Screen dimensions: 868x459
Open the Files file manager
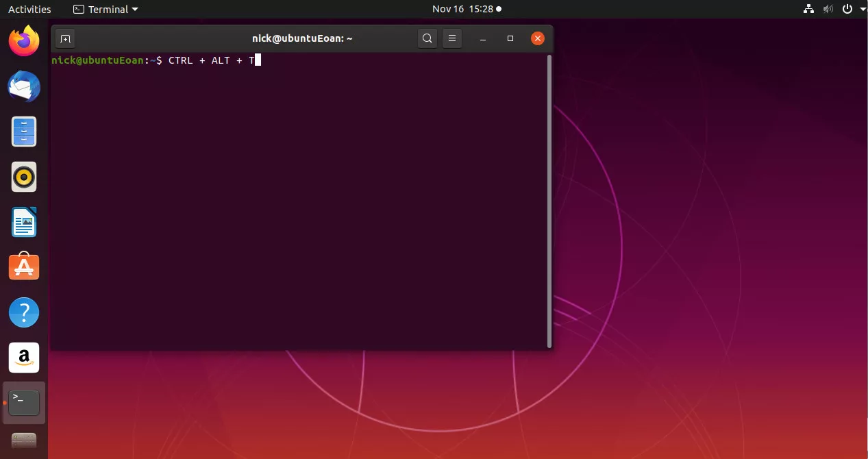(x=23, y=131)
